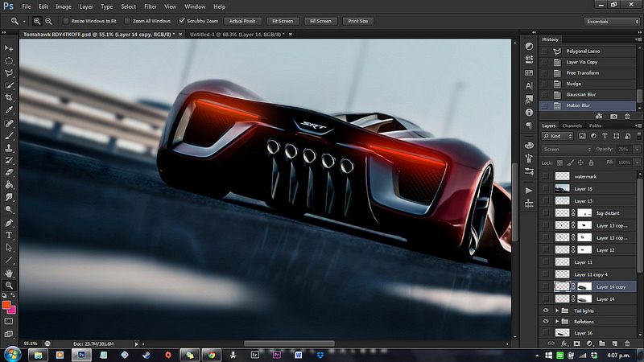Image resolution: width=644 pixels, height=362 pixels.
Task: Click the trash icon in the History panel
Action: (626, 116)
